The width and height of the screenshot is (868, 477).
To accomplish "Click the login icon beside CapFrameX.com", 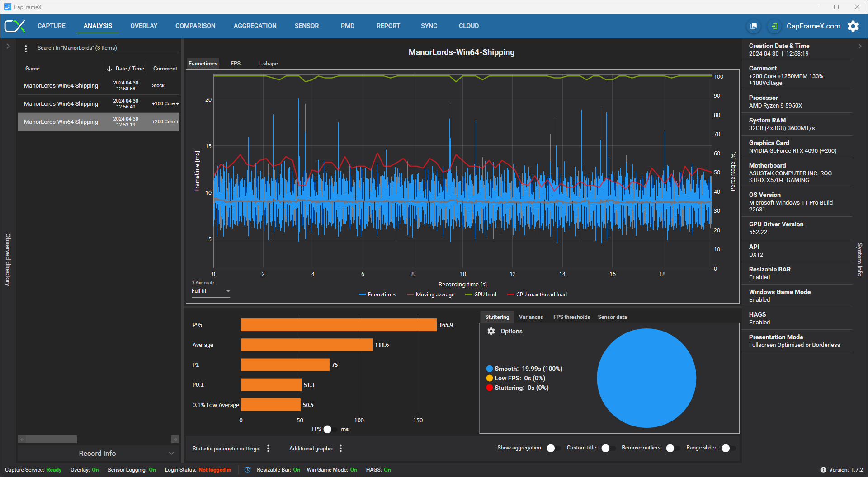I will pyautogui.click(x=774, y=26).
